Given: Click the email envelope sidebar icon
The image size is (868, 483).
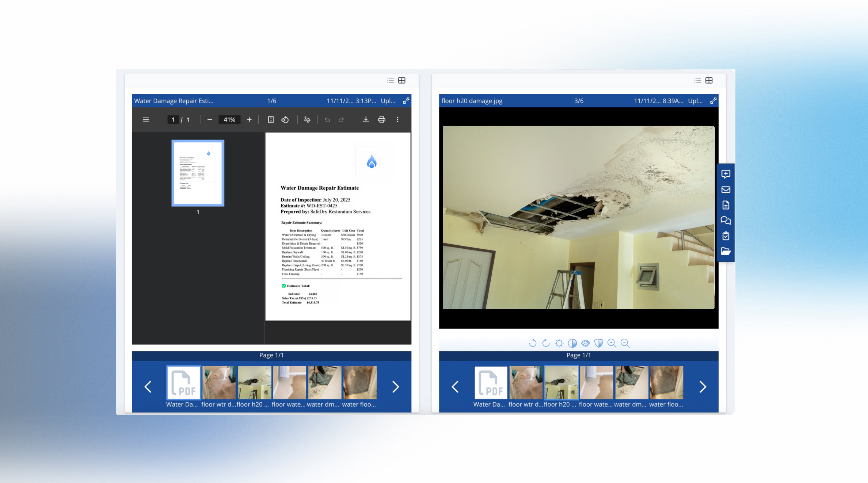Looking at the screenshot, I should (726, 189).
